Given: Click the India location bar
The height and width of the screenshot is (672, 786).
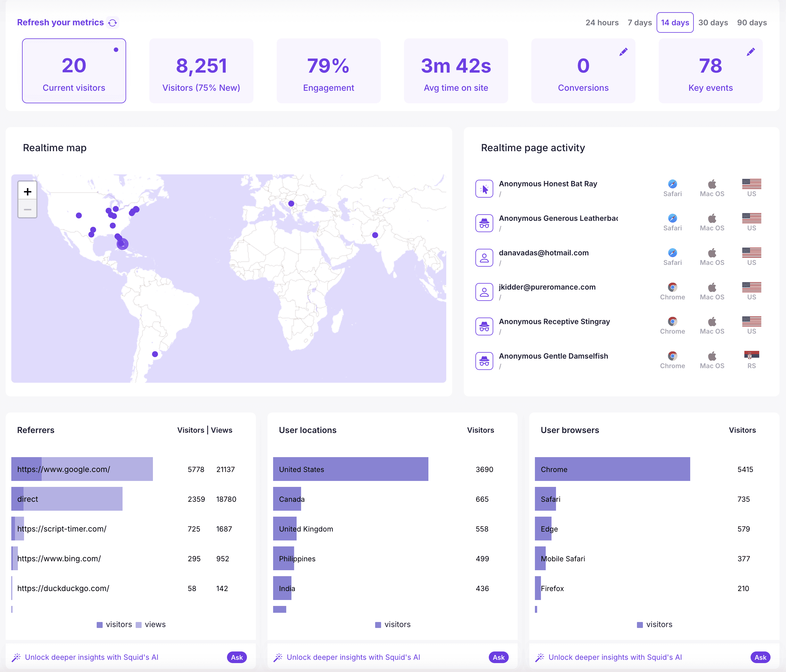Looking at the screenshot, I should pyautogui.click(x=282, y=588).
